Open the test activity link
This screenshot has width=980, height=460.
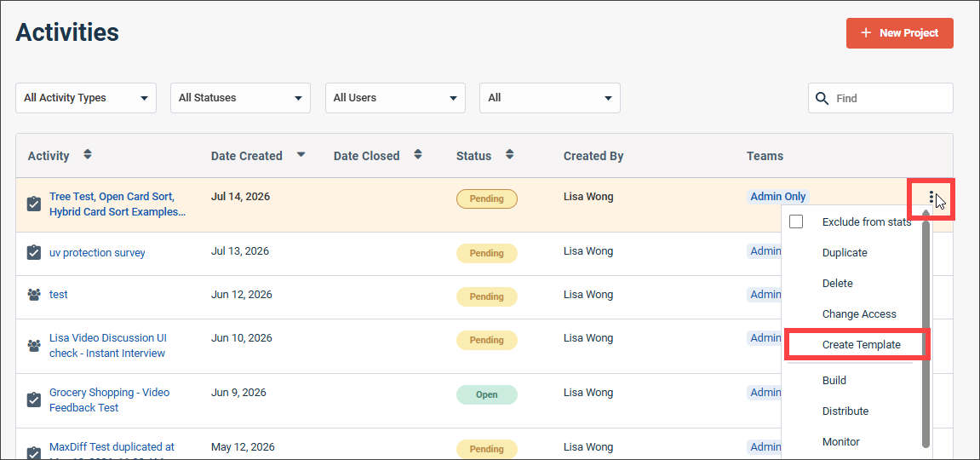(x=58, y=294)
